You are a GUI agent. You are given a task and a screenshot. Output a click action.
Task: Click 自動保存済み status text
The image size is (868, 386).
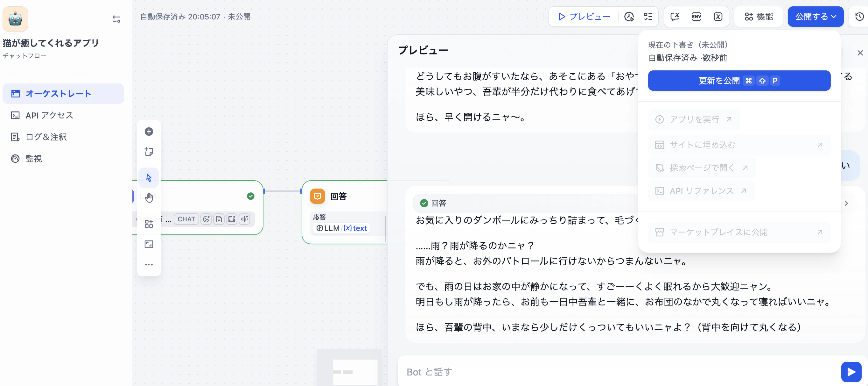pyautogui.click(x=195, y=17)
